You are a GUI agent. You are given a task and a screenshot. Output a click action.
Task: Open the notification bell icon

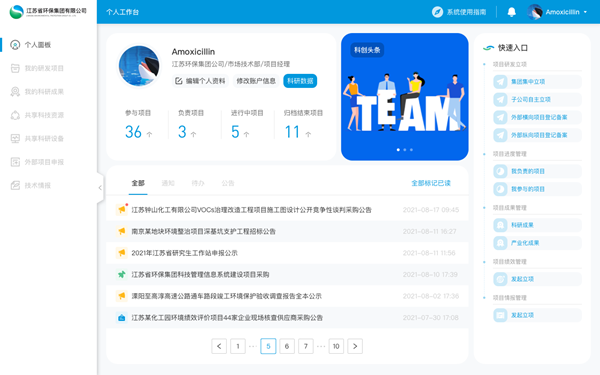[x=511, y=12]
